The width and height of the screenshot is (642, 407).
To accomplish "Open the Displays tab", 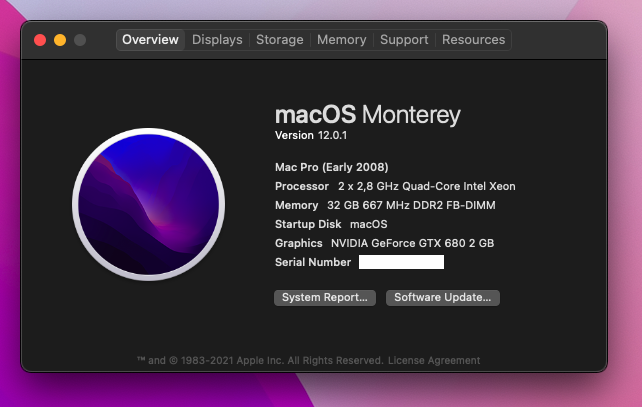I will point(217,40).
